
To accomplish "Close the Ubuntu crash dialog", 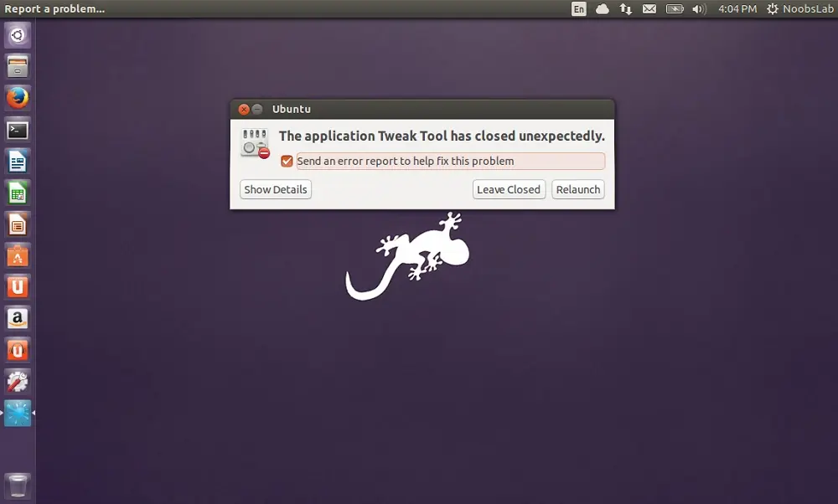I will (244, 110).
